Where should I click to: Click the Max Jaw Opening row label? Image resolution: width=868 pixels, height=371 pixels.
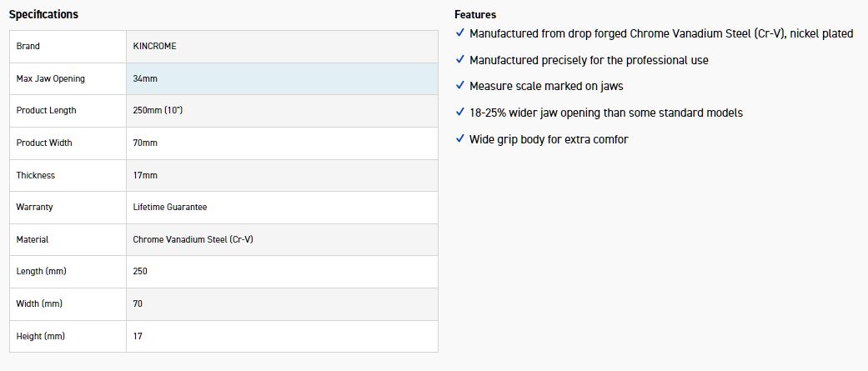[x=50, y=78]
